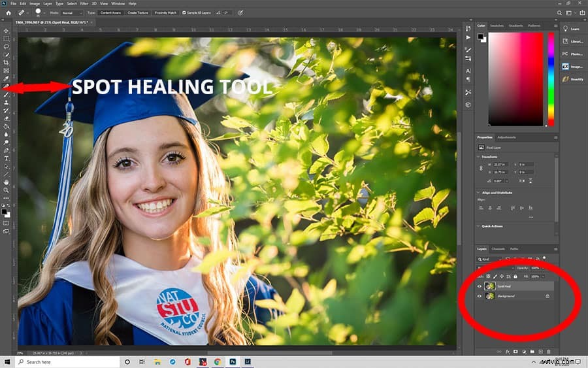The image size is (588, 368).
Task: Choose Proximity Match type
Action: pyautogui.click(x=165, y=13)
